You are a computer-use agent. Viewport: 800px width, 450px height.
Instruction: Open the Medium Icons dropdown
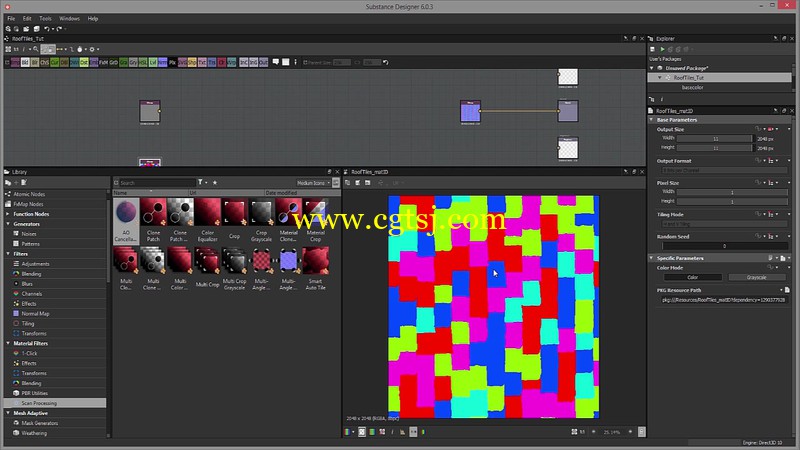(313, 183)
